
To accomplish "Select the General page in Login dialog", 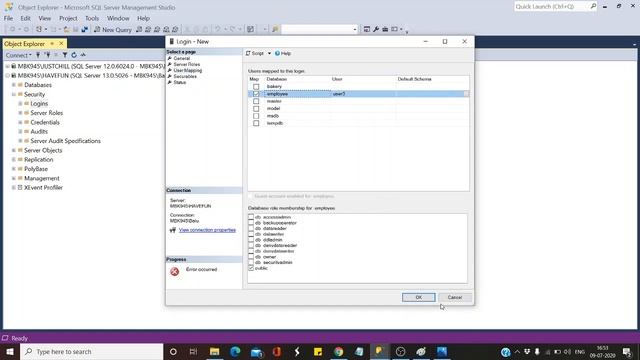I will pyautogui.click(x=182, y=58).
